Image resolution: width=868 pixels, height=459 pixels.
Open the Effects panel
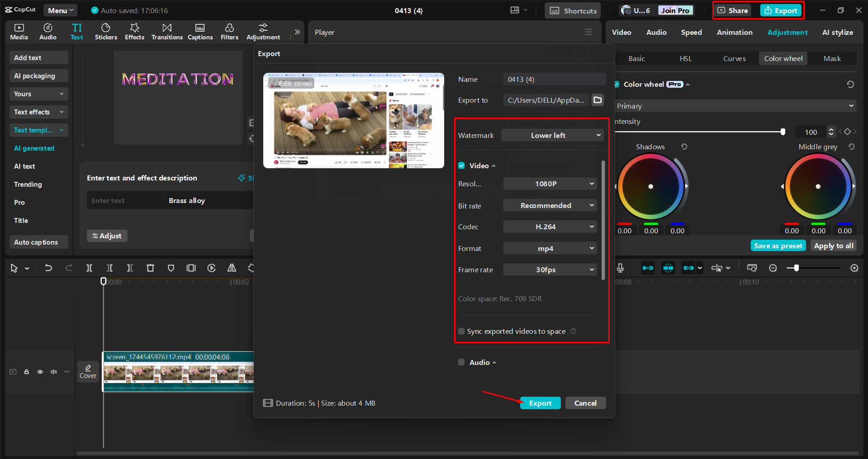(134, 31)
